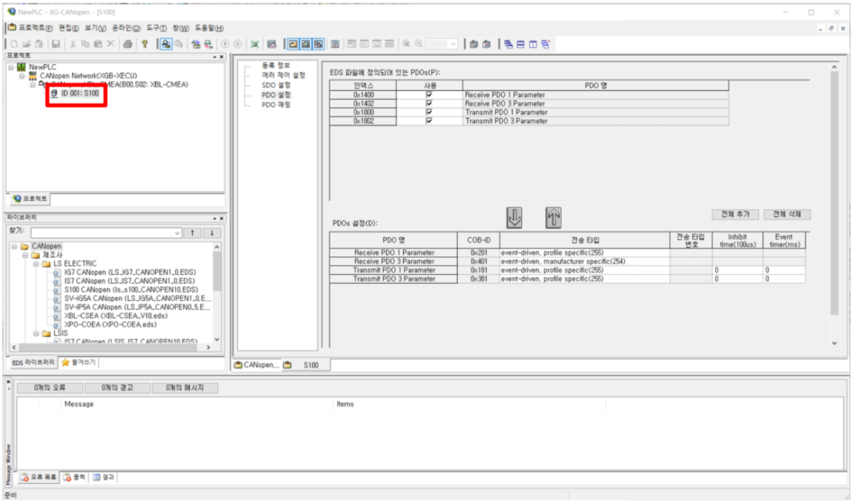Viewport: 855px width, 504px height.
Task: Click the yellow question mark help icon
Action: [x=145, y=44]
